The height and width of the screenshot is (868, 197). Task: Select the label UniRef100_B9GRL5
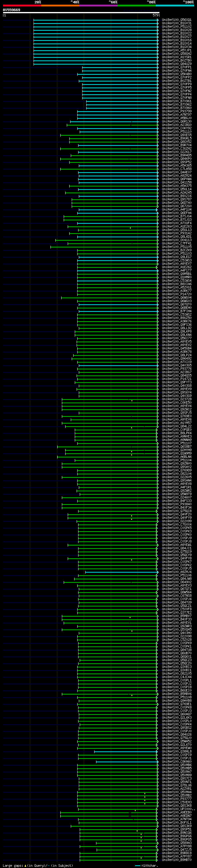click(177, 139)
